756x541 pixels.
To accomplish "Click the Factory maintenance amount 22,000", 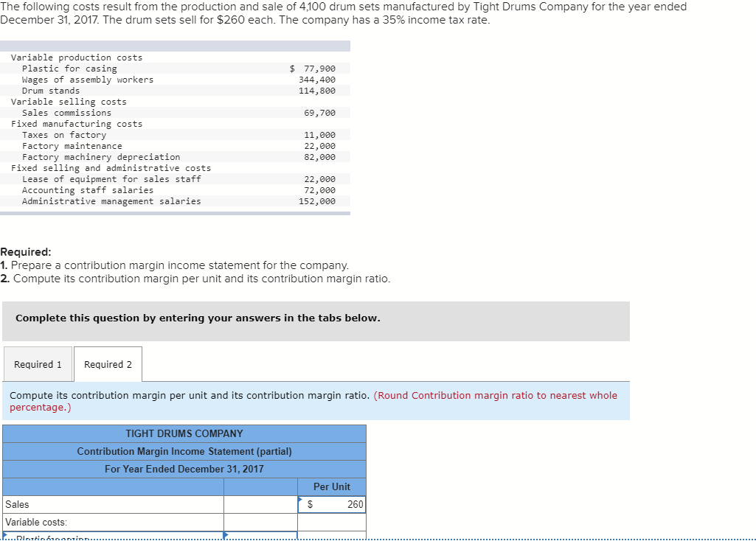I will click(319, 146).
